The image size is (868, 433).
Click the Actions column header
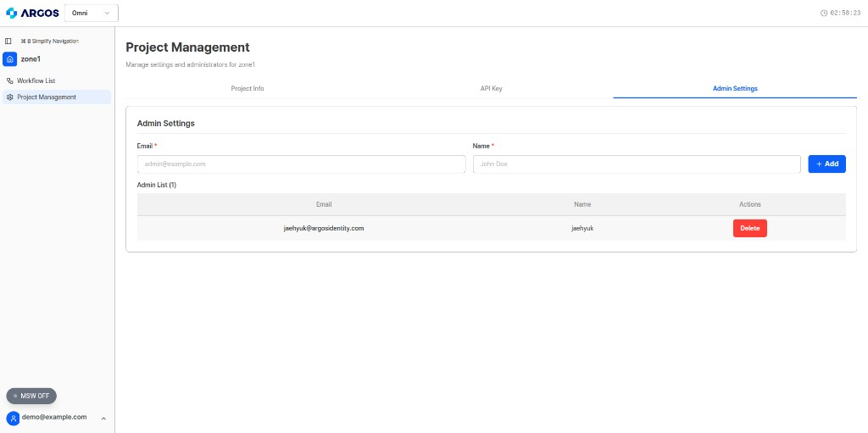750,204
